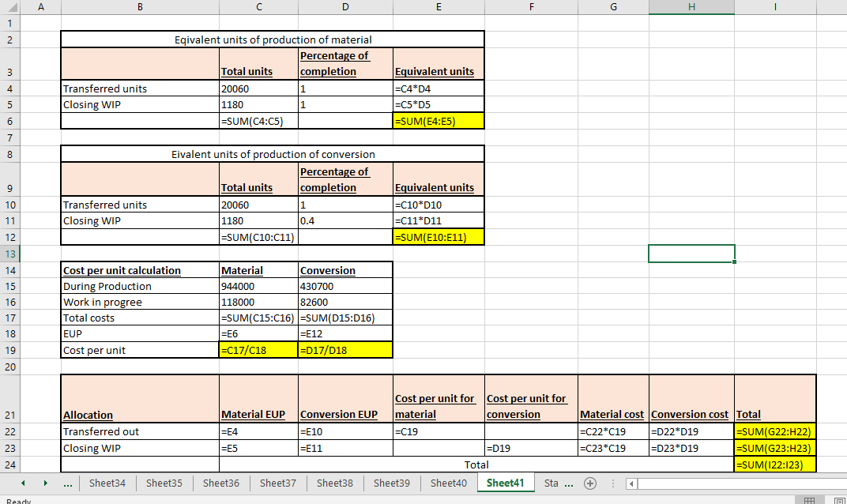Select the 'During Production' cell
847x504 pixels.
[140, 286]
